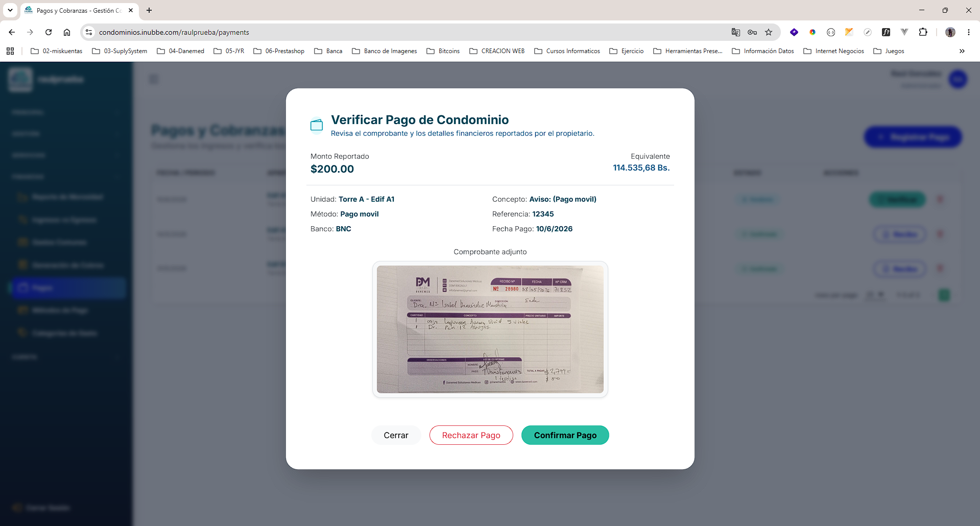Open Banco de Imagenes bookmark folder

click(385, 51)
